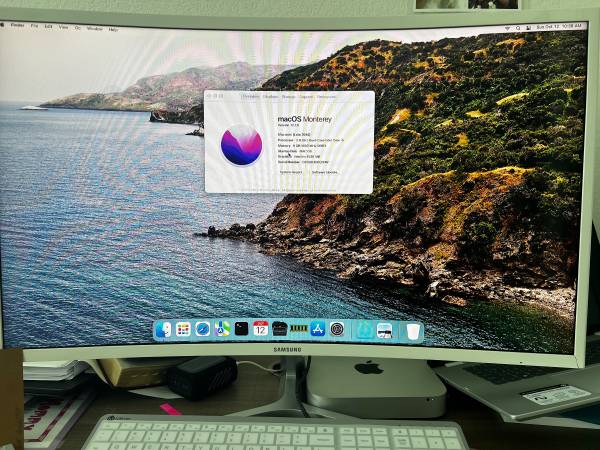Viewport: 600px width, 450px height.
Task: Open Calendar icon showing 12
Action: click(x=260, y=329)
